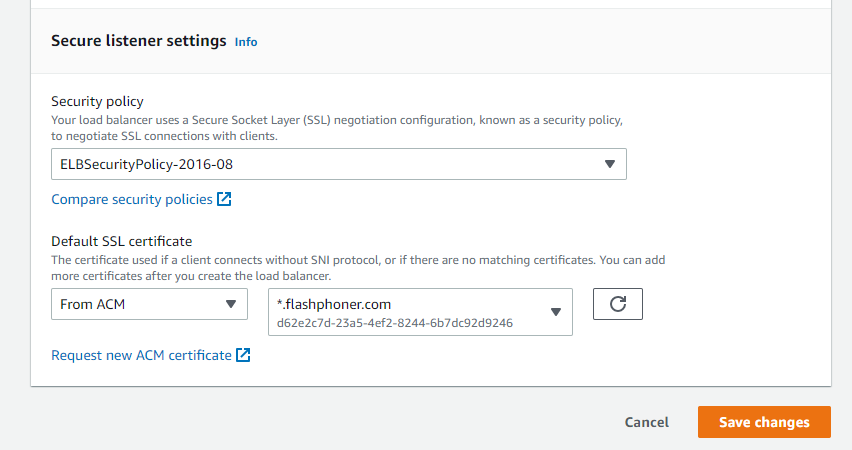This screenshot has width=852, height=450.
Task: Click the arrow on the Security policy dropdown
Action: point(610,164)
